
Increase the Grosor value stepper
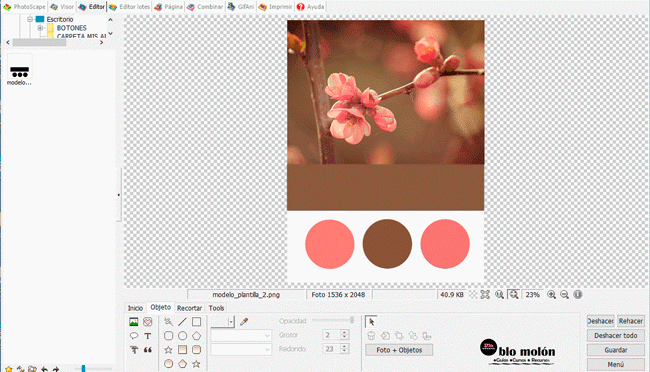click(344, 332)
